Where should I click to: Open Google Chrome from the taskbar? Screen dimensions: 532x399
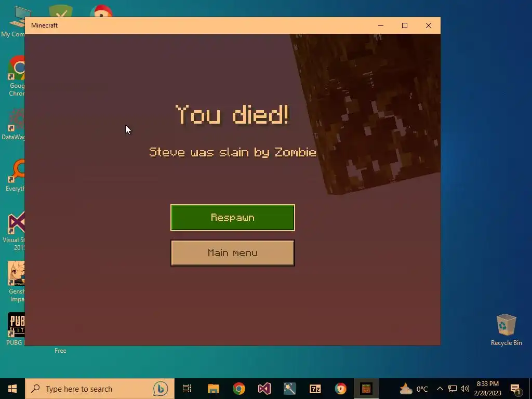[239, 389]
